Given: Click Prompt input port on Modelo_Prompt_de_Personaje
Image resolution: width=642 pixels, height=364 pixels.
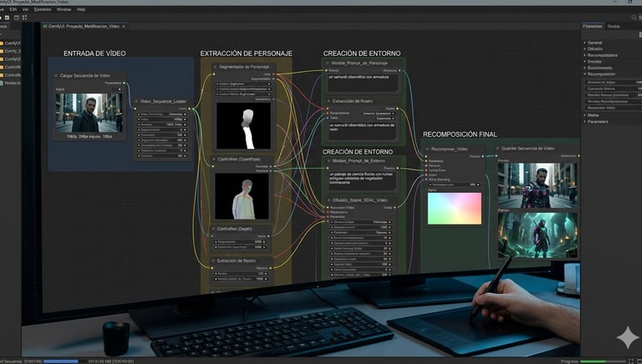Looking at the screenshot, I should click(326, 70).
